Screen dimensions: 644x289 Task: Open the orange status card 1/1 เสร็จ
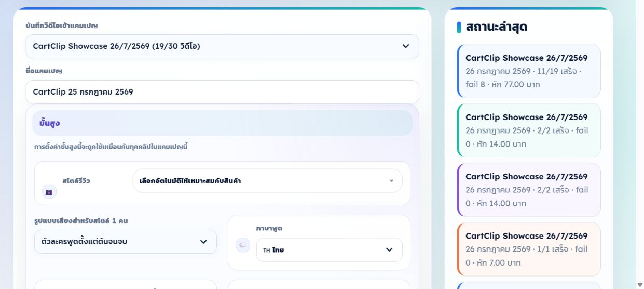(x=529, y=249)
